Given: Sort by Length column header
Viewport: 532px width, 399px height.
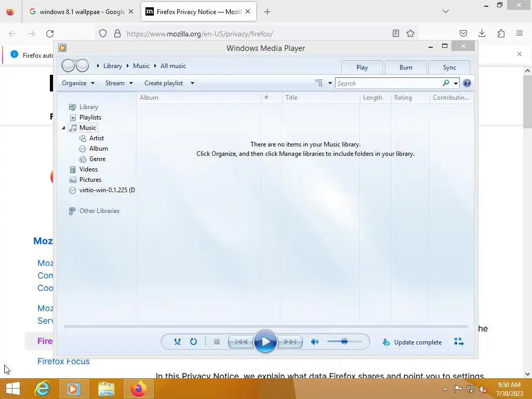Looking at the screenshot, I should [375, 98].
